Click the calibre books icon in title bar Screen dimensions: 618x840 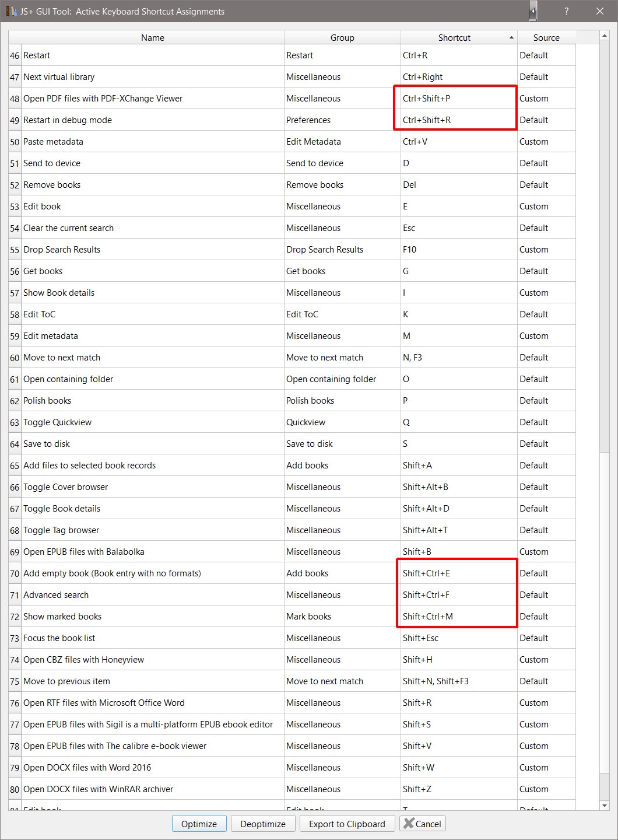(x=11, y=11)
